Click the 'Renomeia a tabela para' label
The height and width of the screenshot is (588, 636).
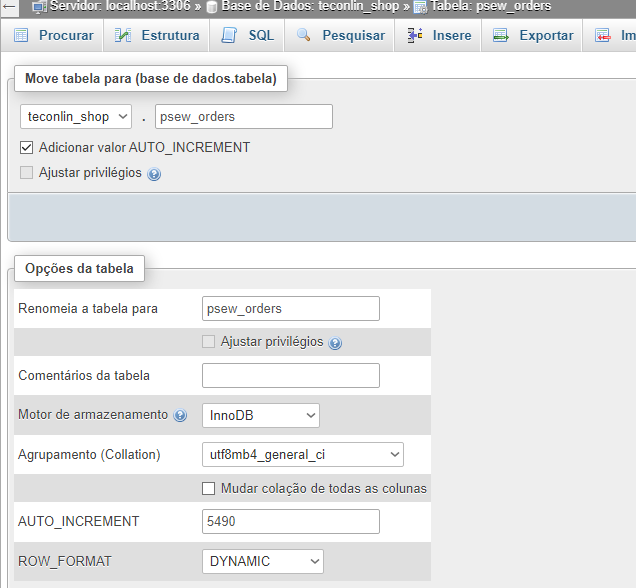point(88,309)
